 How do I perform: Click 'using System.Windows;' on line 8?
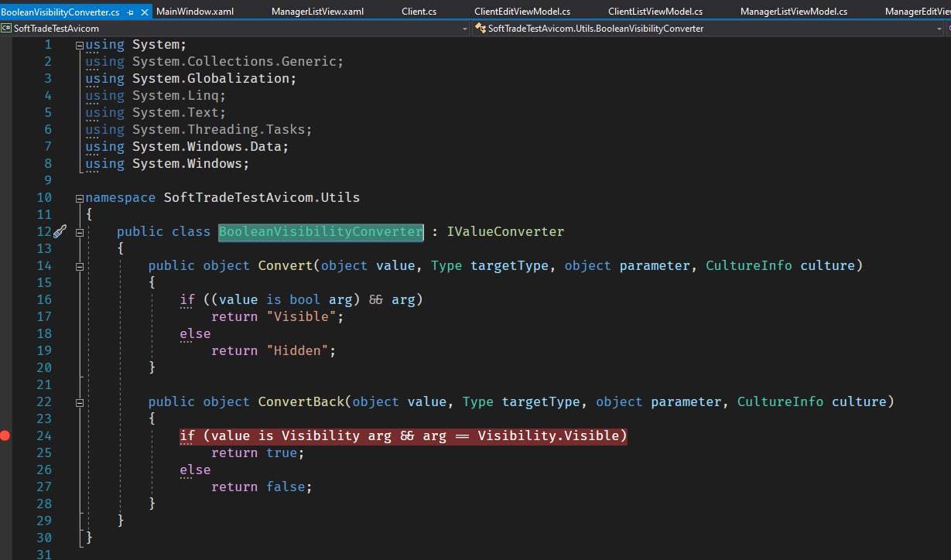click(167, 164)
